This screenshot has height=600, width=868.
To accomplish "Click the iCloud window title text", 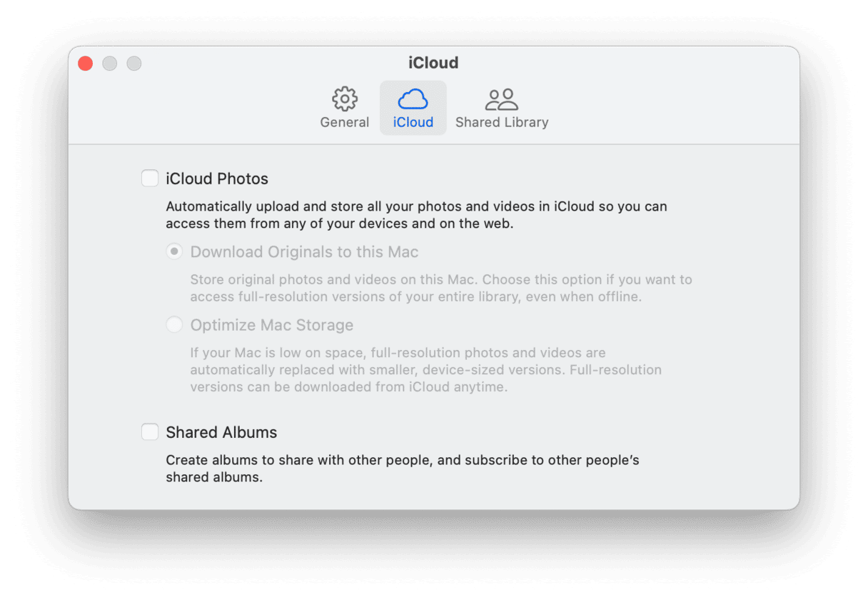I will pyautogui.click(x=433, y=63).
